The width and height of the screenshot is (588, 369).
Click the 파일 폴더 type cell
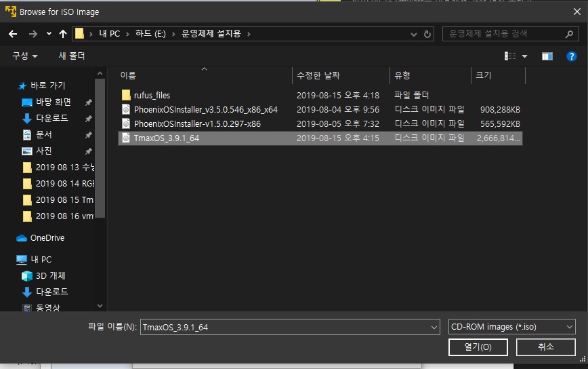pyautogui.click(x=411, y=96)
